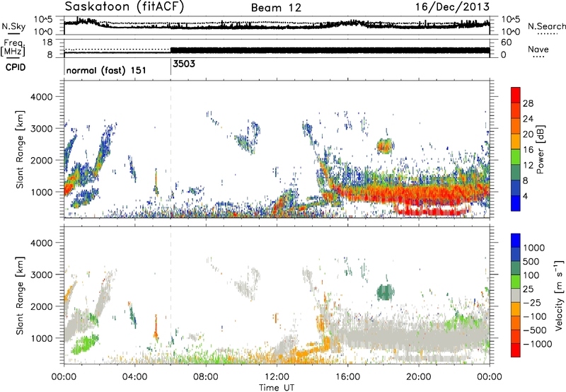Click the '04:00' time tick label
This screenshot has height=392, width=566.
coord(134,377)
